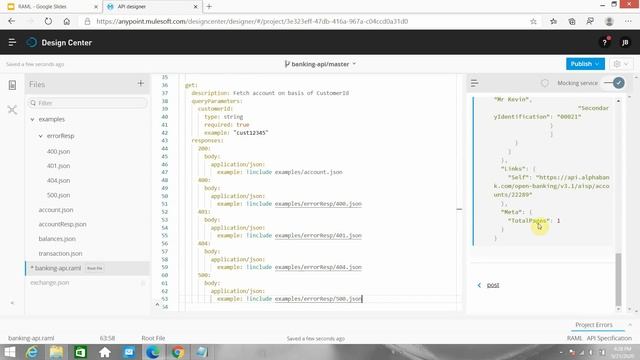Open 404.json file
Viewport: 640px width, 360px height.
pos(58,180)
